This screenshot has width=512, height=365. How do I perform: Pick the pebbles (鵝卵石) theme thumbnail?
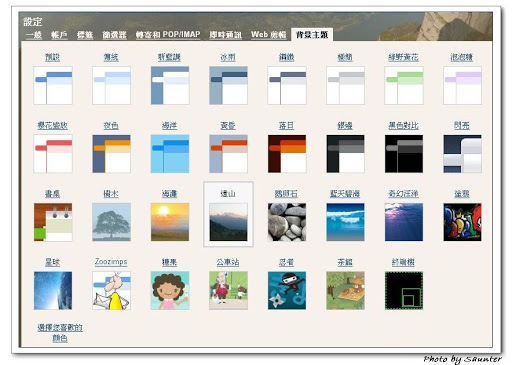pos(287,222)
